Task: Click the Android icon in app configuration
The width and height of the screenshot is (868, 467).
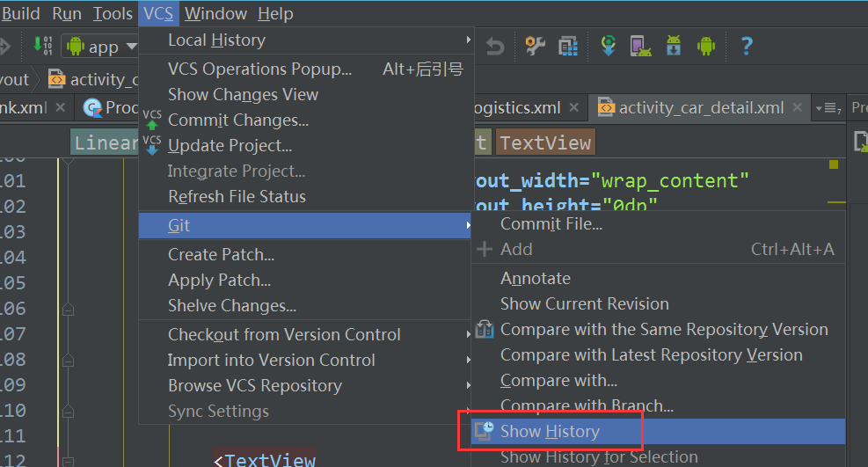Action: click(x=76, y=47)
